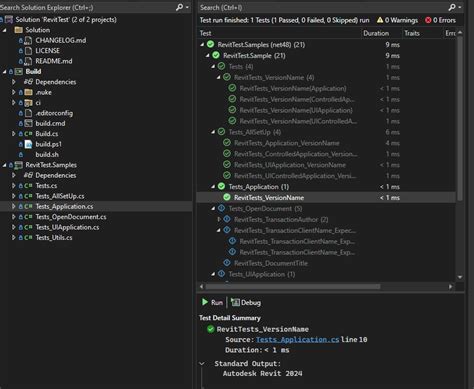474x389 pixels.
Task: Click the Test Explorer search magnifier icon
Action: [x=452, y=7]
